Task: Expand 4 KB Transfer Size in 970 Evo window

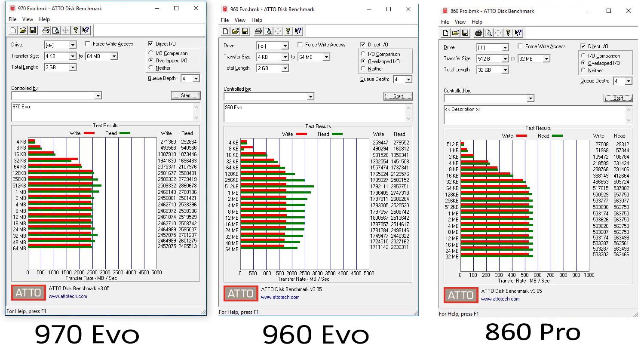Action: [73, 56]
